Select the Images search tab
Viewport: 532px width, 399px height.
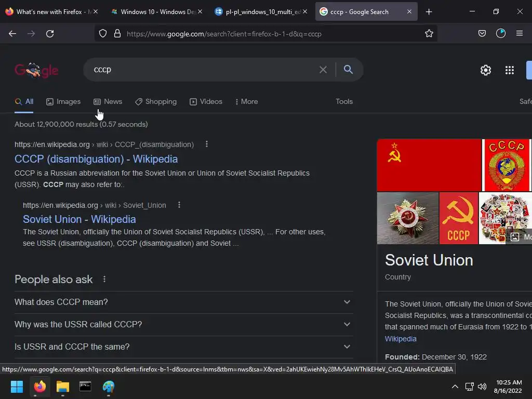point(63,101)
